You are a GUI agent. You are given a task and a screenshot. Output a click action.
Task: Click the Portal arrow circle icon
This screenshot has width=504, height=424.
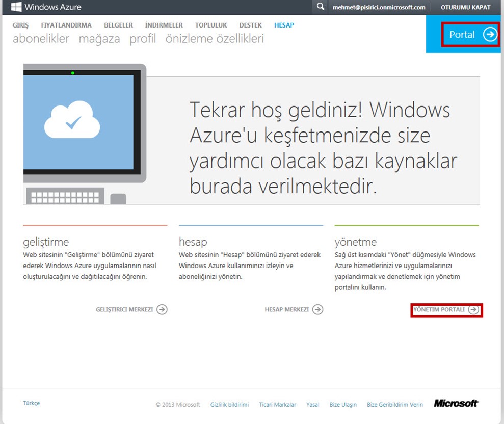[490, 34]
